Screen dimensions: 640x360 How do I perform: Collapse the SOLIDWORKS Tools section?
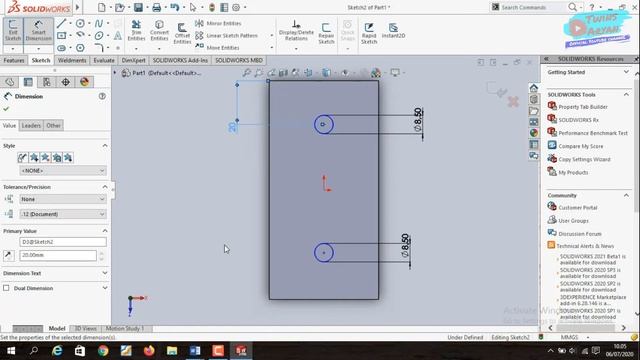pos(626,94)
